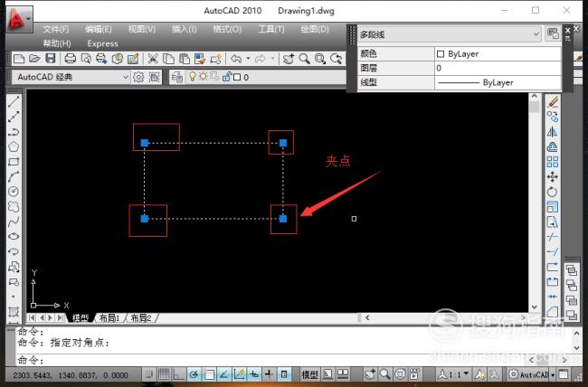Select the Array modify tool

(x=553, y=162)
